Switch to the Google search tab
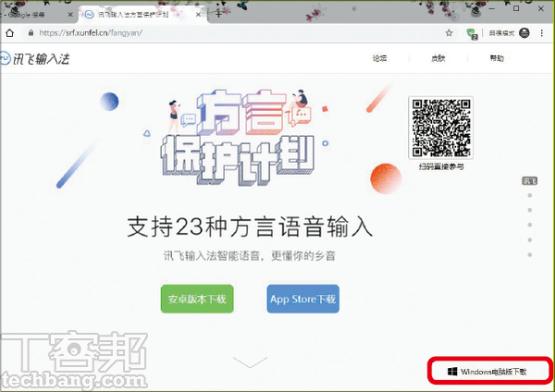 (x=37, y=15)
